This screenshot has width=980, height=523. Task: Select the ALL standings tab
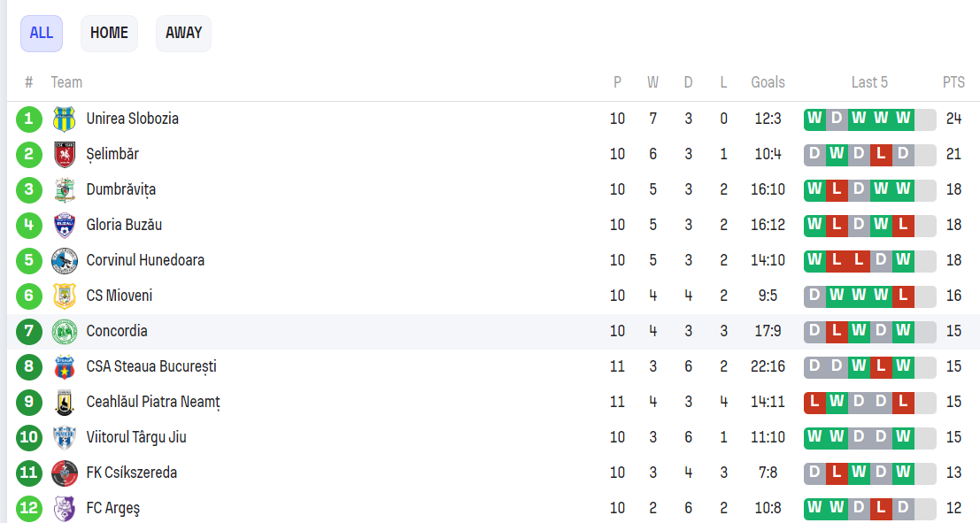tap(42, 34)
